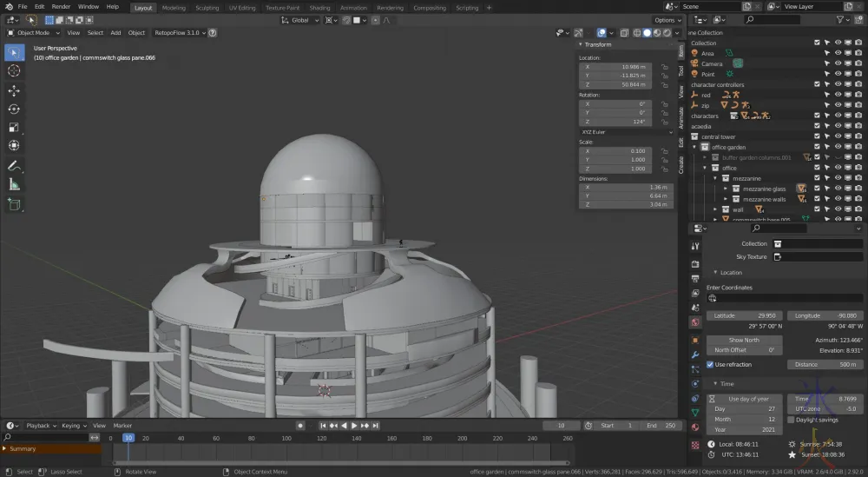Open XYZ Euler rotation mode dropdown
This screenshot has height=477, width=868.
point(626,132)
